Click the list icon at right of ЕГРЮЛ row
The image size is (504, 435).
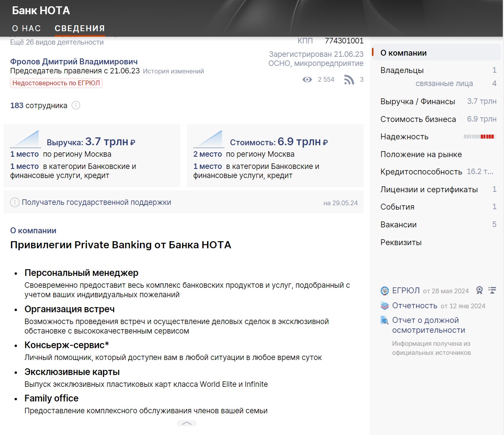[492, 290]
